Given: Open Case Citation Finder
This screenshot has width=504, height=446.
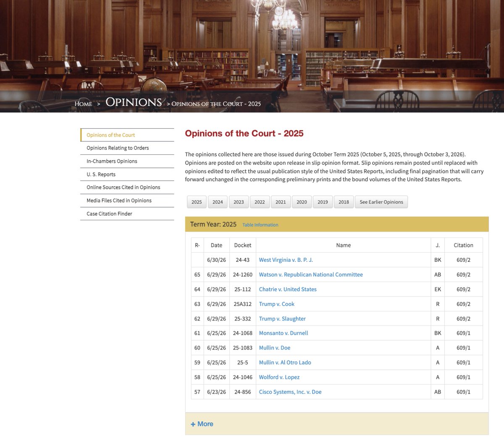Looking at the screenshot, I should point(127,214).
